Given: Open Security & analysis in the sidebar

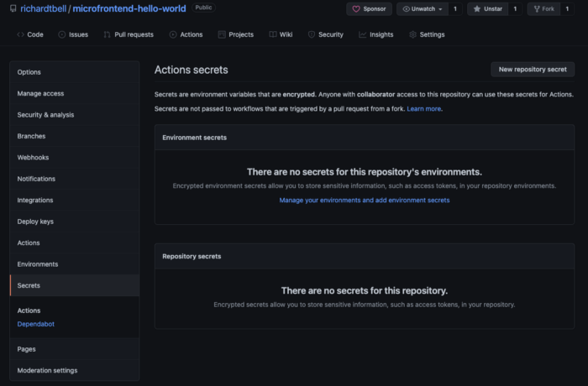Looking at the screenshot, I should pos(75,115).
